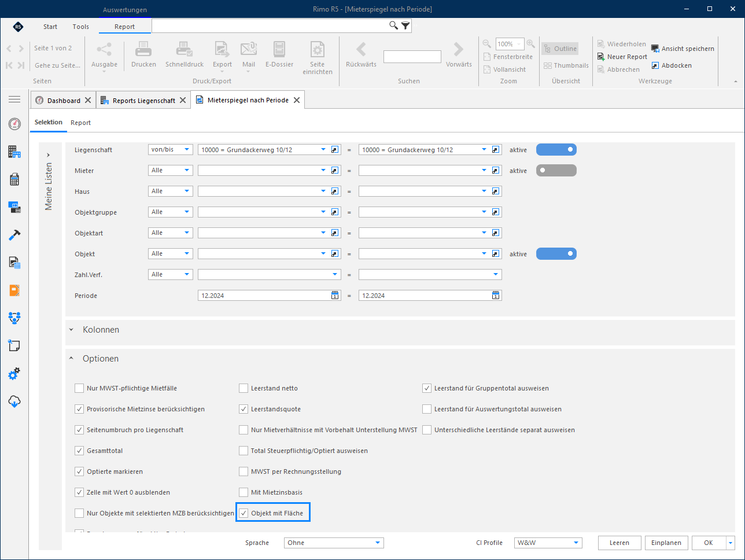Screen dimensions: 745x560
Task: Uncheck Leerstandsquote checkbox
Action: (244, 409)
